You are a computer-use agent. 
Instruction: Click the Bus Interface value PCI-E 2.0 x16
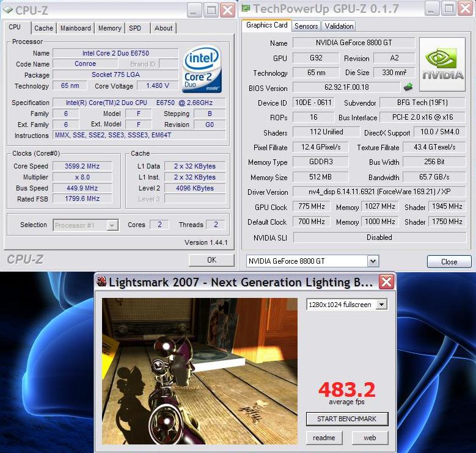click(422, 117)
